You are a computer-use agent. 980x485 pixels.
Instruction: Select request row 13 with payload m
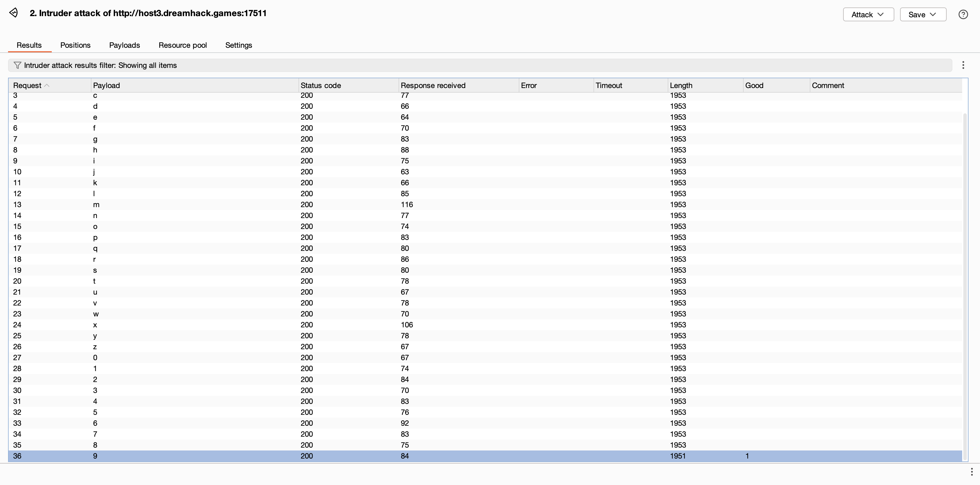(485, 205)
